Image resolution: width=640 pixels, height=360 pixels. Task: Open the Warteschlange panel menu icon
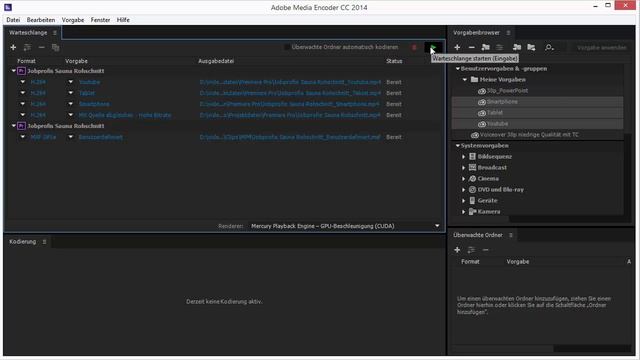point(55,33)
